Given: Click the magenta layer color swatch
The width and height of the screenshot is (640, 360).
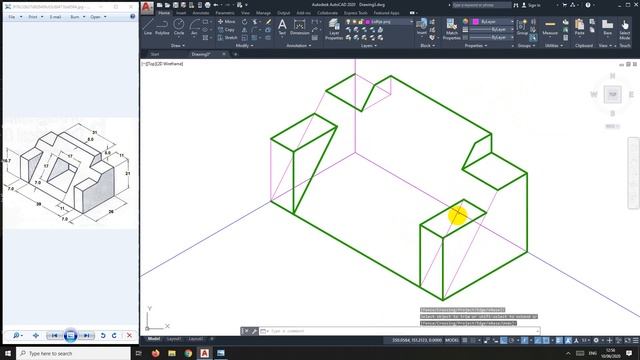Looking at the screenshot, I should [367, 22].
